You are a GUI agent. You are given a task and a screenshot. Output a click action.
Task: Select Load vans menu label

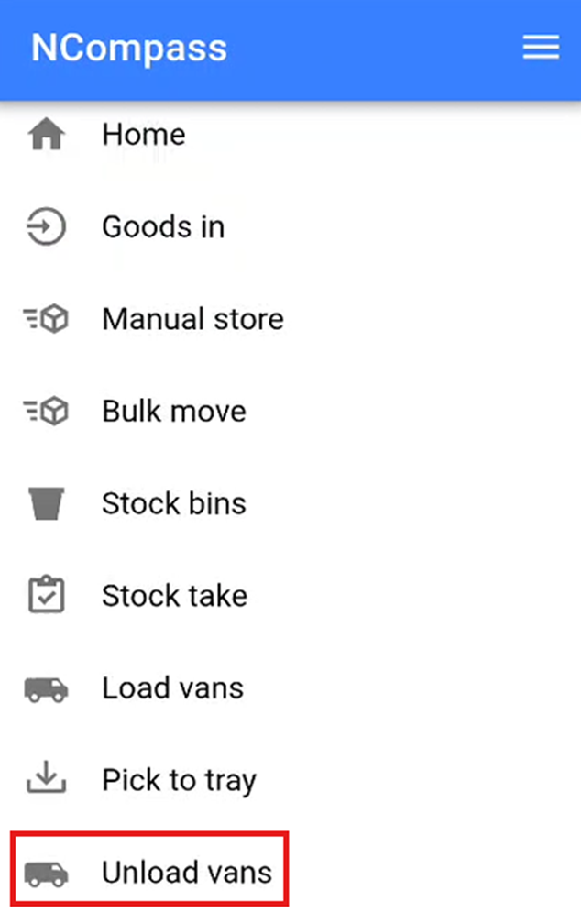coord(173,688)
